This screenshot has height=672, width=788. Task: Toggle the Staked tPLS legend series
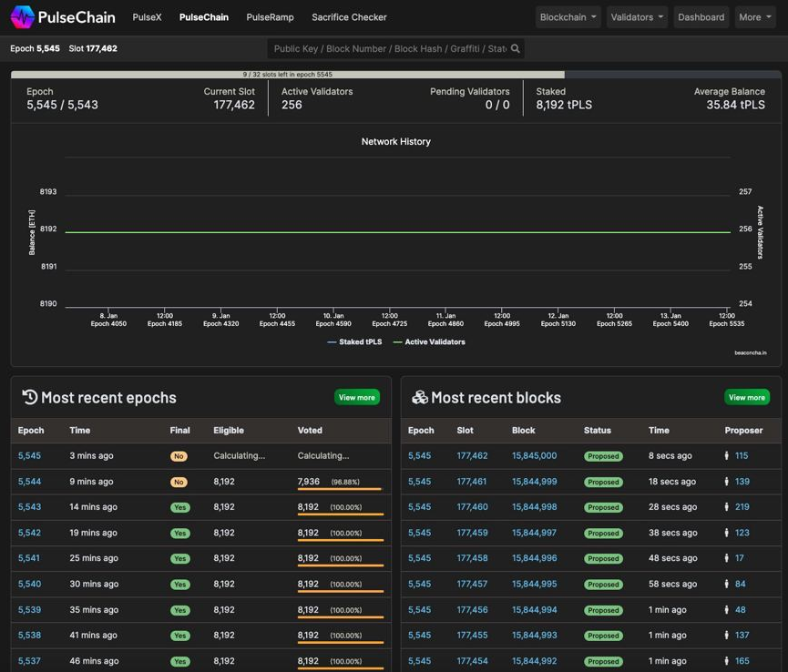click(x=354, y=342)
